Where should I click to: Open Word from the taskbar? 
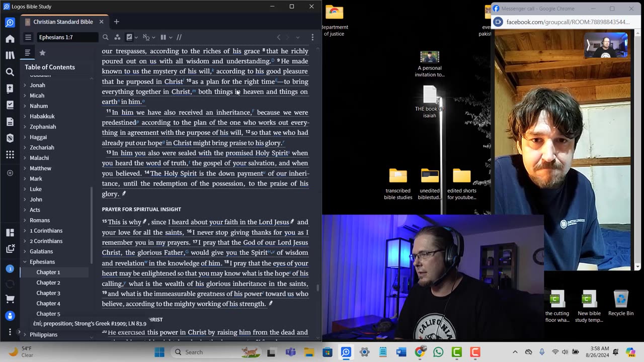[x=401, y=352]
